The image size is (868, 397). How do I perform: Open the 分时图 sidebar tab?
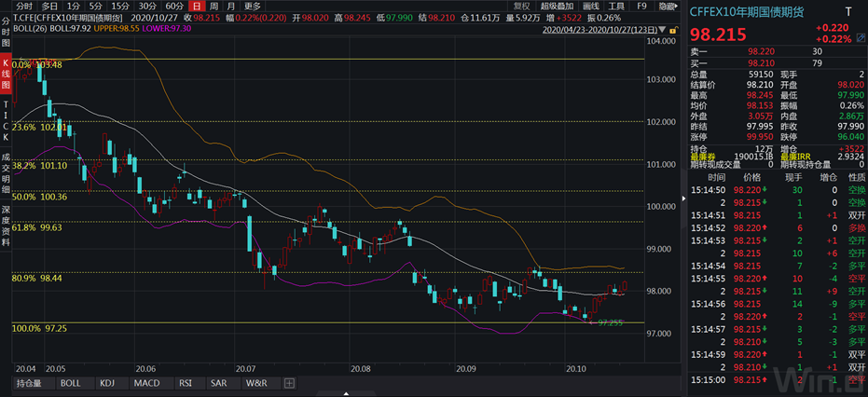point(6,33)
